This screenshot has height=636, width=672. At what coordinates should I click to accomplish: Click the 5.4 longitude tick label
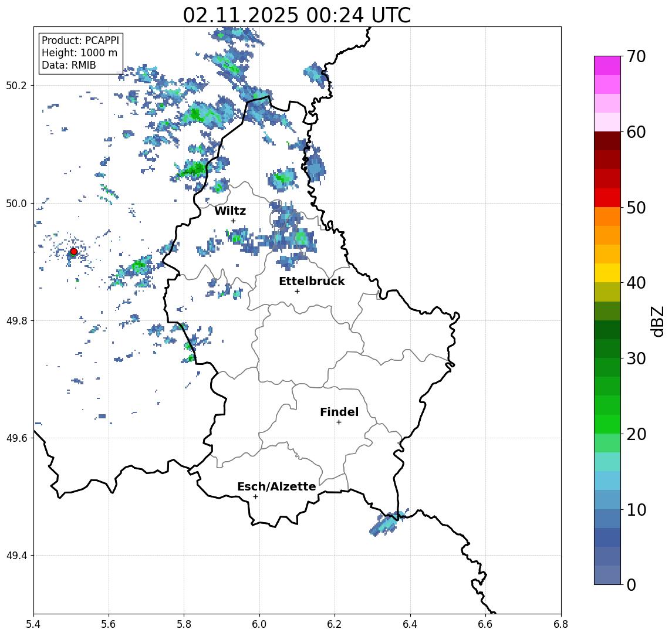tap(33, 624)
